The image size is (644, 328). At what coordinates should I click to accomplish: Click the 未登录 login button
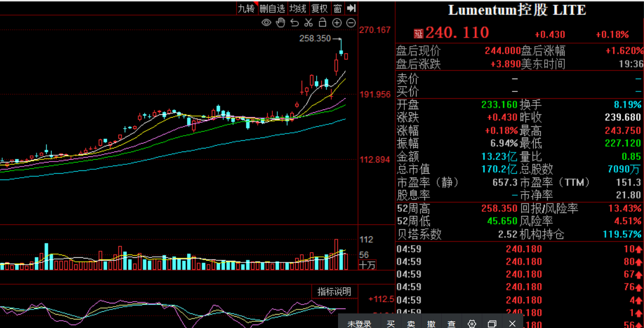359,324
